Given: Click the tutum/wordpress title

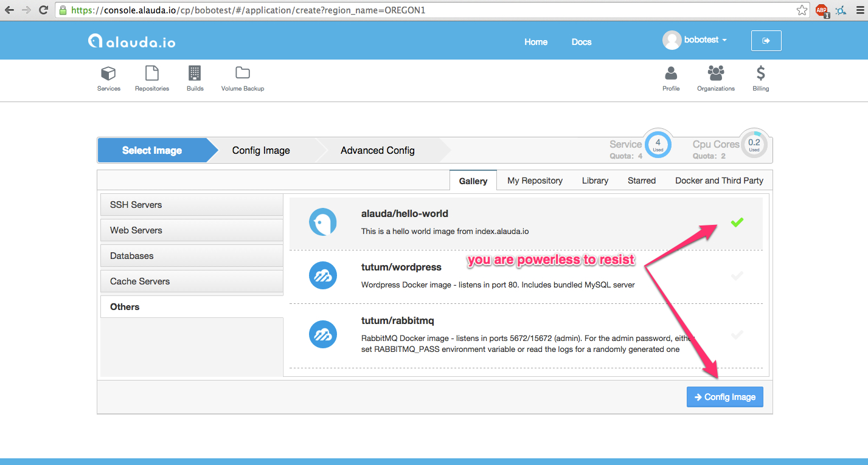Looking at the screenshot, I should pos(401,267).
